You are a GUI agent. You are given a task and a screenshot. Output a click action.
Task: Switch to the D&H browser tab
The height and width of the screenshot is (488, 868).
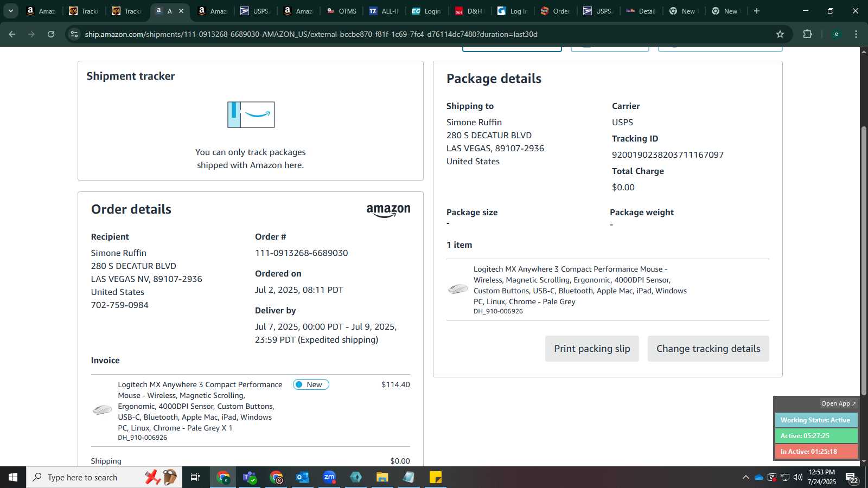(x=469, y=11)
